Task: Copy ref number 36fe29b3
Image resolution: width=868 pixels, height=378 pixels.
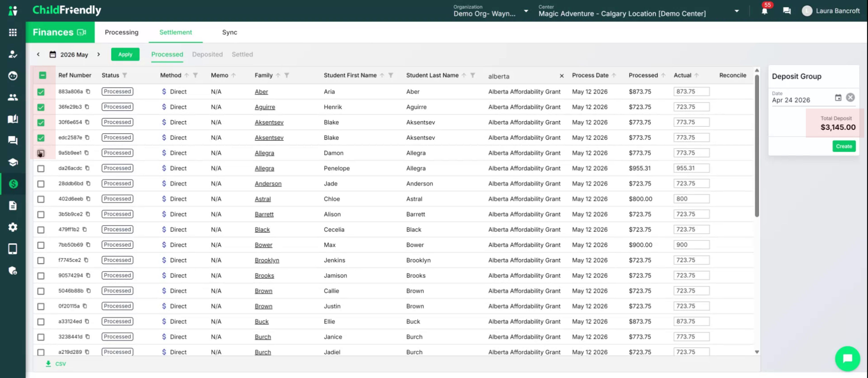Action: [x=87, y=106]
